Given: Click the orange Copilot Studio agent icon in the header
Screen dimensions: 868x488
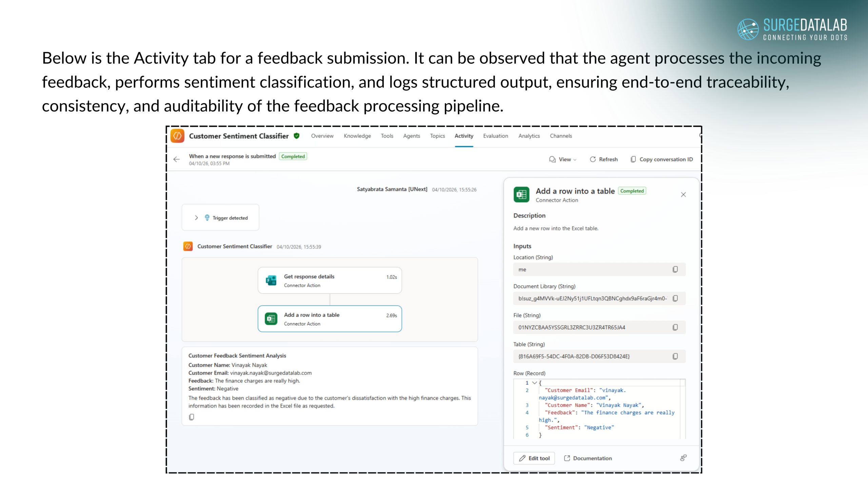Looking at the screenshot, I should point(177,136).
